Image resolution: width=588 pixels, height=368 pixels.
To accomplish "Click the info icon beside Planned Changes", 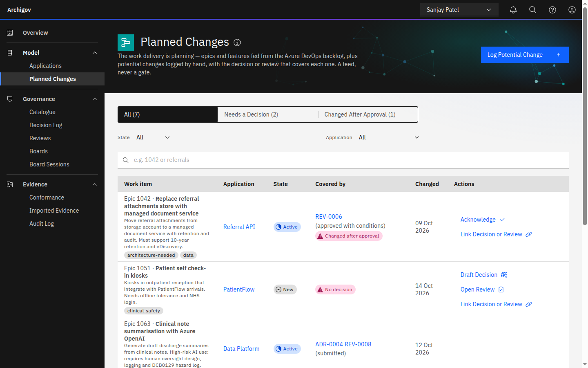I will click(237, 43).
